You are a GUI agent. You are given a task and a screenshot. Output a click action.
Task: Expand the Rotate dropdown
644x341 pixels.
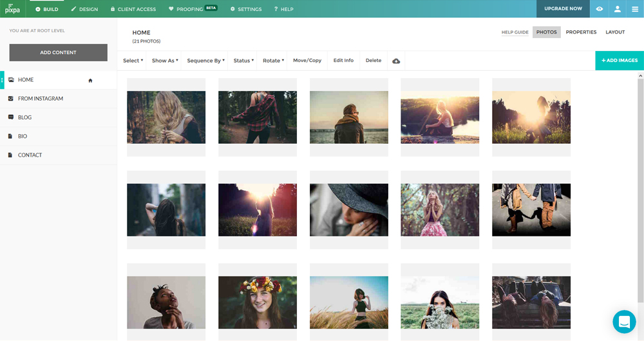[x=274, y=61]
